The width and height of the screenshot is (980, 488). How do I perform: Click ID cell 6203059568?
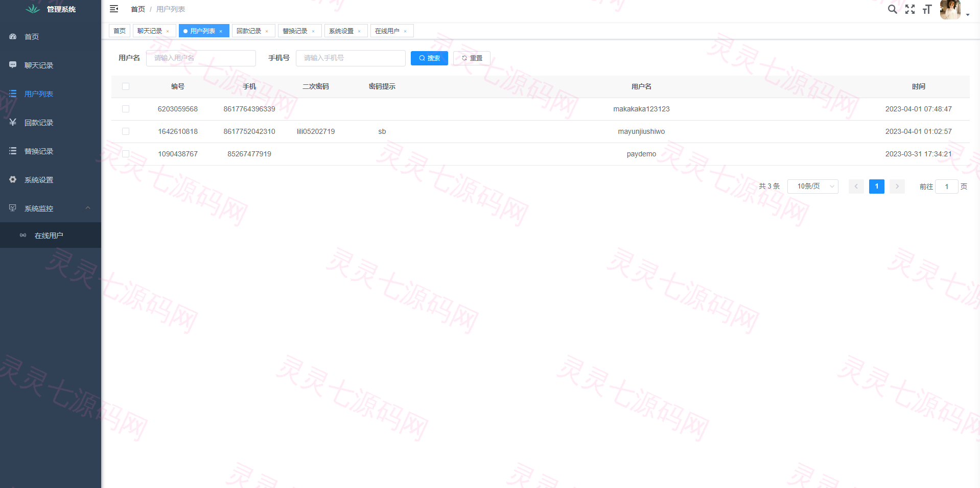click(178, 109)
